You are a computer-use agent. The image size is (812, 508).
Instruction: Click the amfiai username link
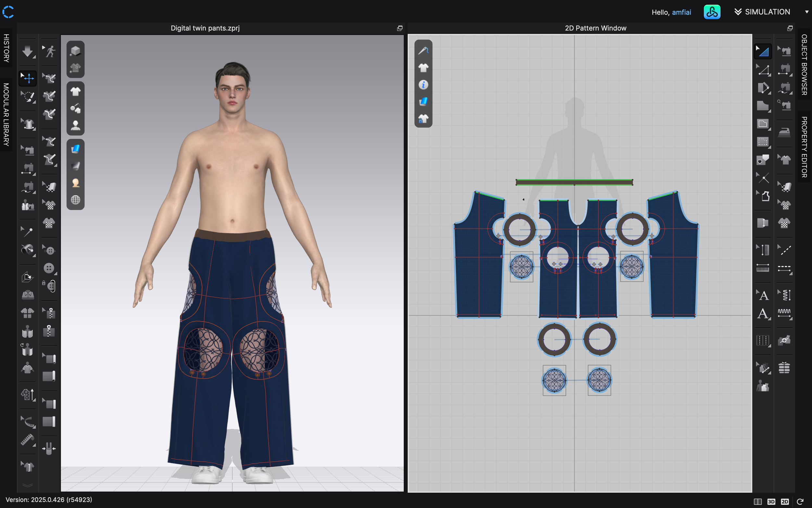(681, 12)
